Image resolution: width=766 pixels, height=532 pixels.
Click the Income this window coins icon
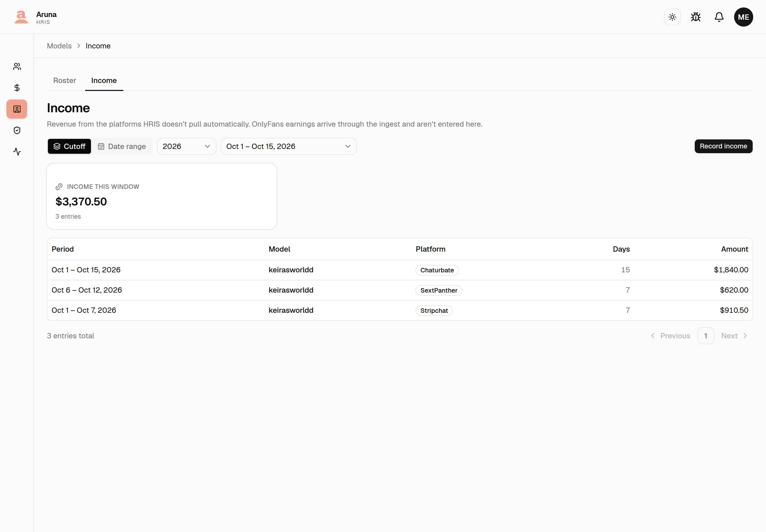[x=59, y=187]
